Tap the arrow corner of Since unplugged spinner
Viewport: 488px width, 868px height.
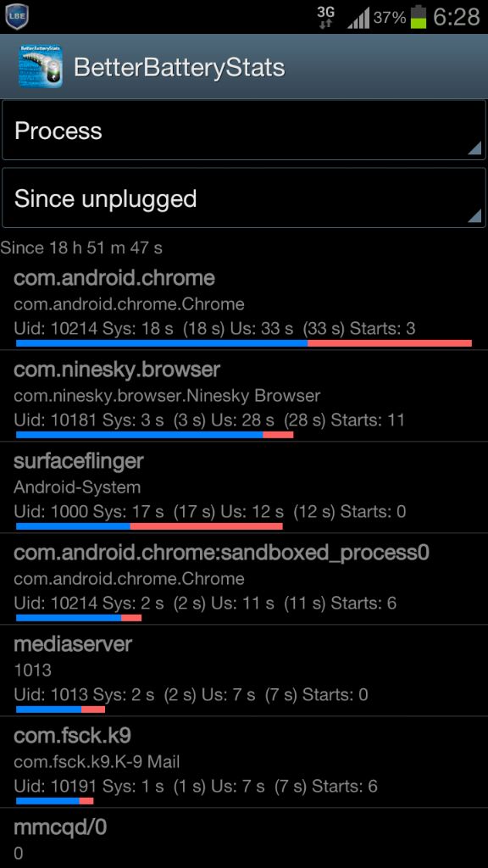(x=474, y=216)
